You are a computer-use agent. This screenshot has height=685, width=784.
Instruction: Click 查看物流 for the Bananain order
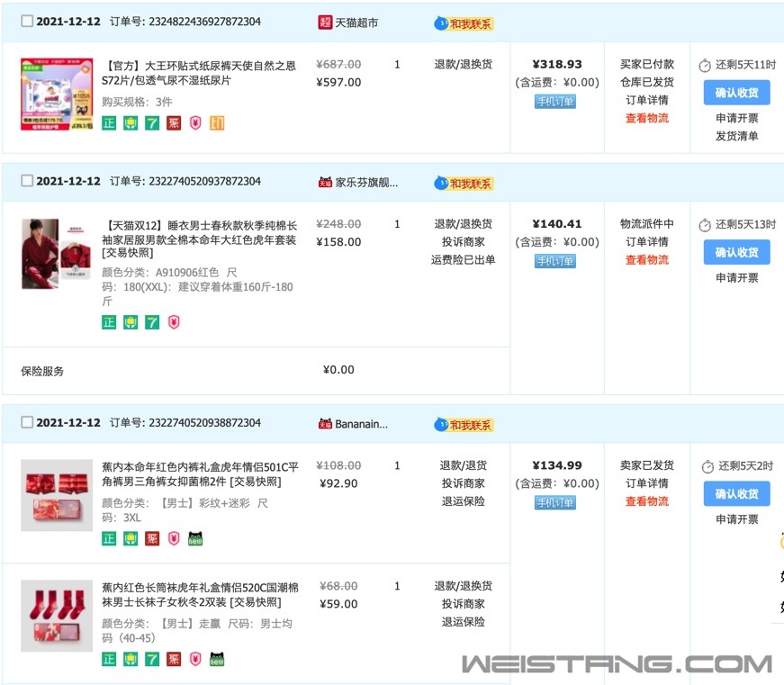[647, 501]
